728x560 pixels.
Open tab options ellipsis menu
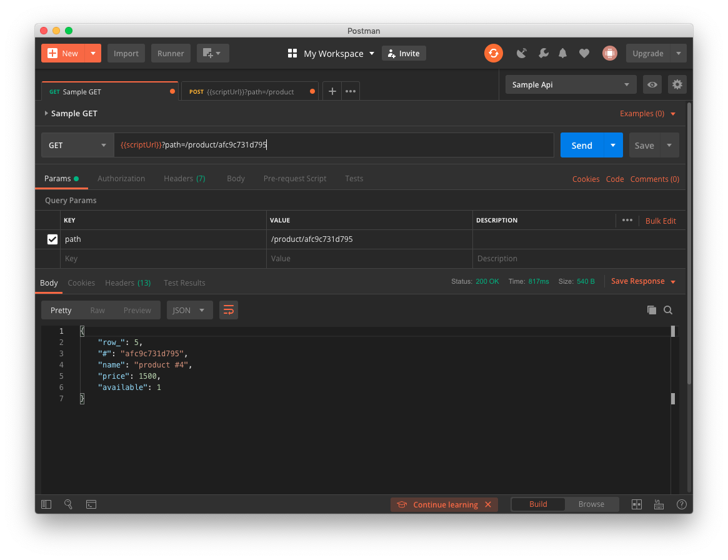351,91
